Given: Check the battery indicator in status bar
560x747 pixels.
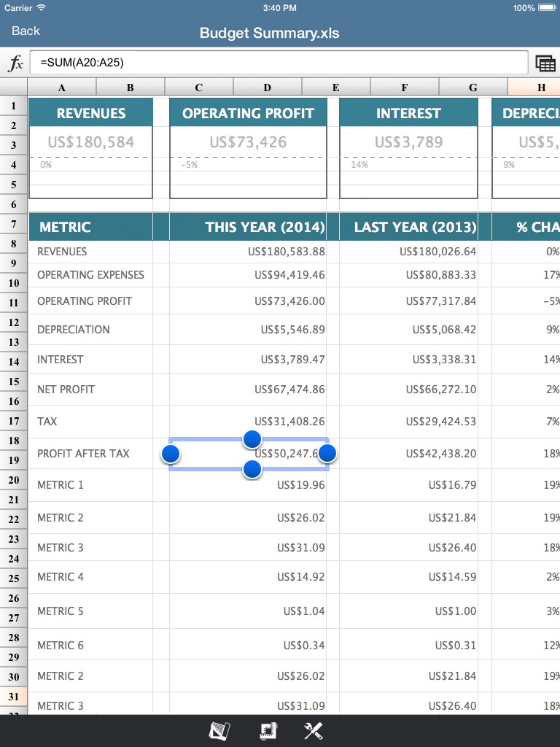Looking at the screenshot, I should tap(547, 7).
